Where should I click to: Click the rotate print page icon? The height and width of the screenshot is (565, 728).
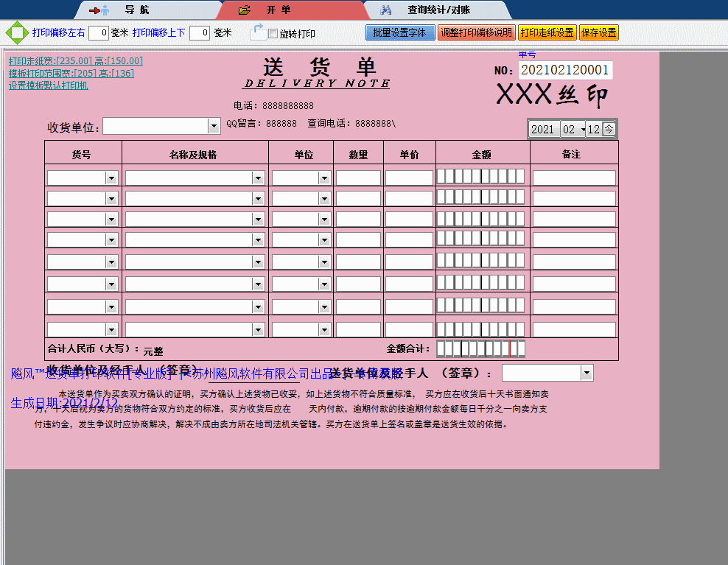(x=257, y=32)
